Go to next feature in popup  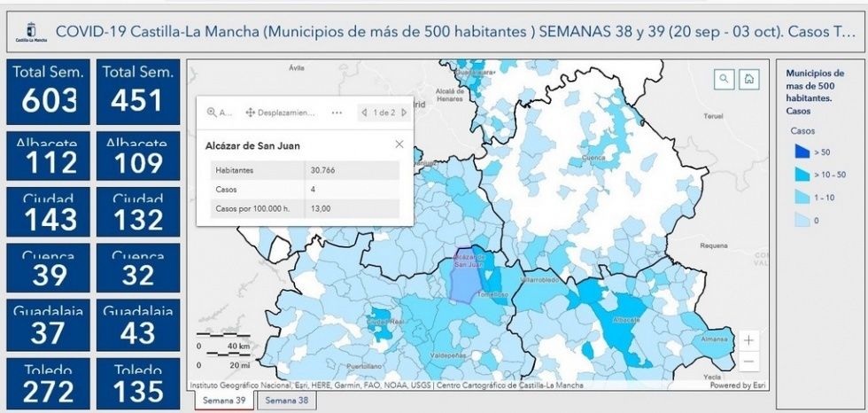click(404, 113)
